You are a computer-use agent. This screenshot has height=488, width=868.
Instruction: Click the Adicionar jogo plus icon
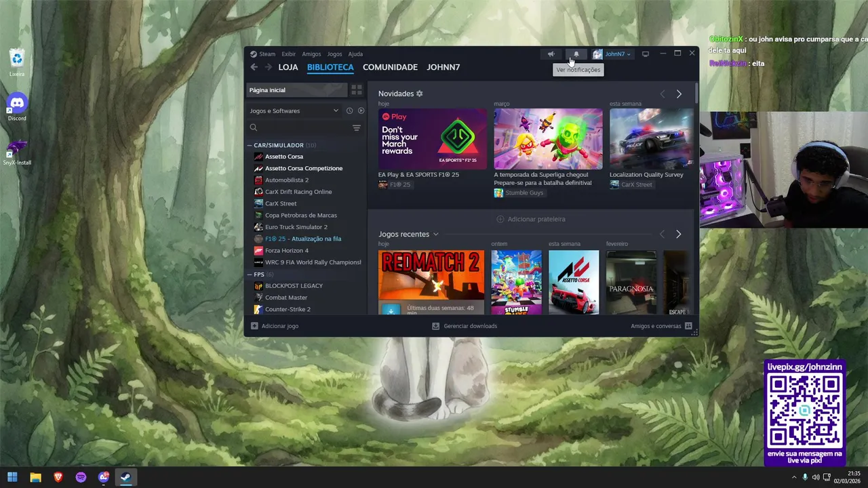254,326
